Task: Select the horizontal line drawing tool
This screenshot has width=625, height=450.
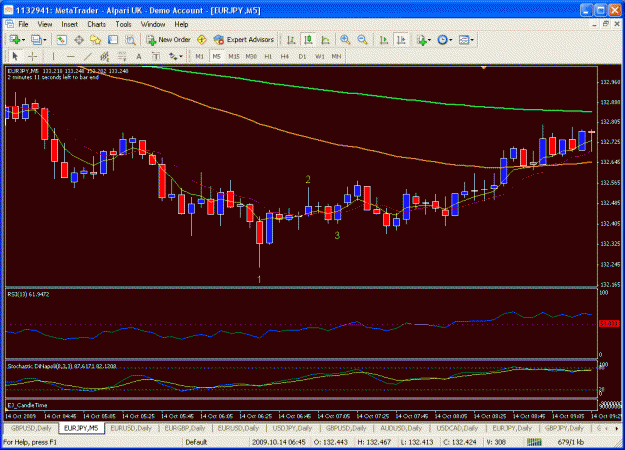Action: tap(70, 56)
